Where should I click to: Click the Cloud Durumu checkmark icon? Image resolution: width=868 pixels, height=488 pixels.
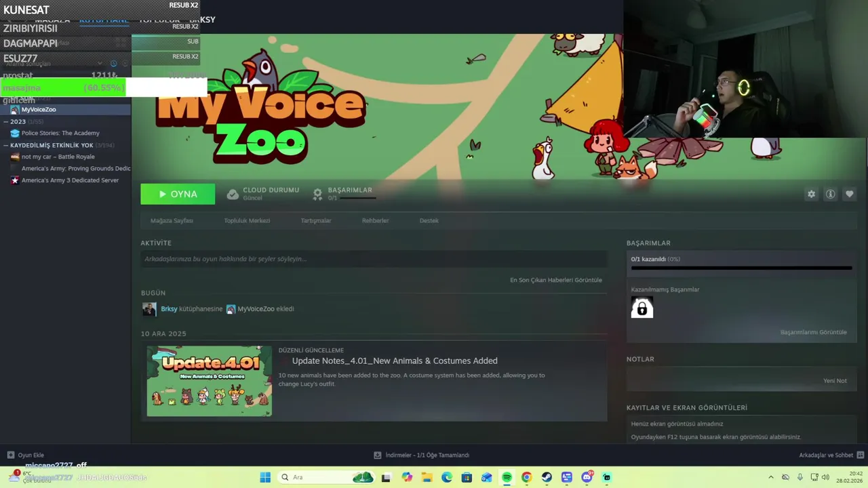[x=233, y=195]
